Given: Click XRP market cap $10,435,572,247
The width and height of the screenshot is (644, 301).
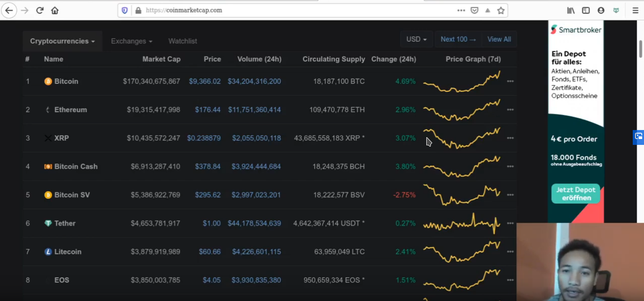Looking at the screenshot, I should click(x=153, y=138).
